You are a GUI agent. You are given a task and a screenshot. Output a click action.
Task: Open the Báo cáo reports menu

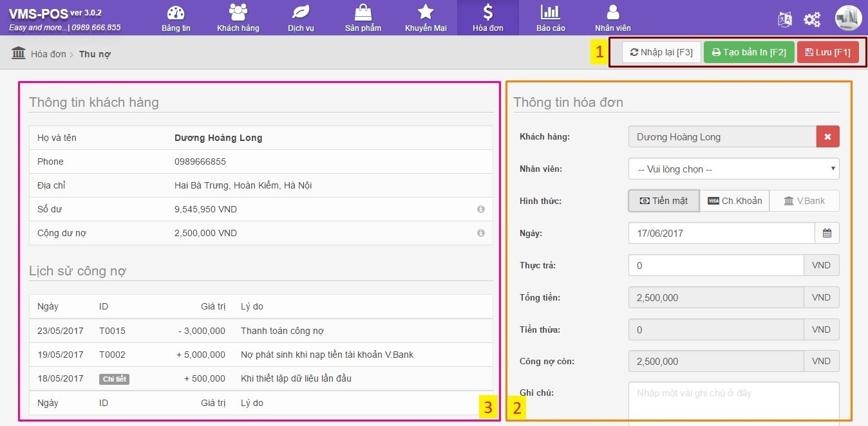550,18
